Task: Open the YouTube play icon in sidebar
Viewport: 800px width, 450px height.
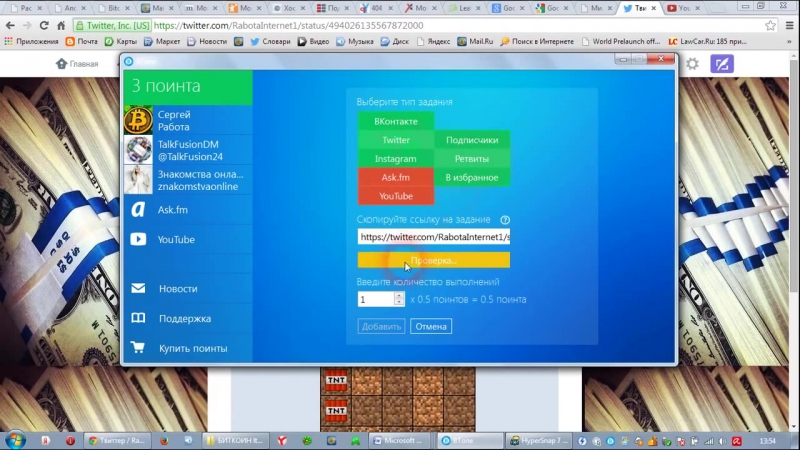Action: (x=138, y=239)
